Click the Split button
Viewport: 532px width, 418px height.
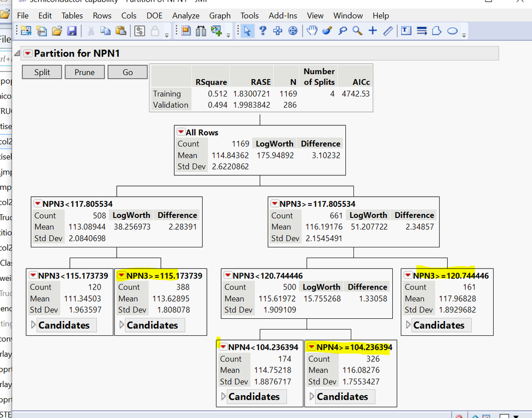point(42,72)
